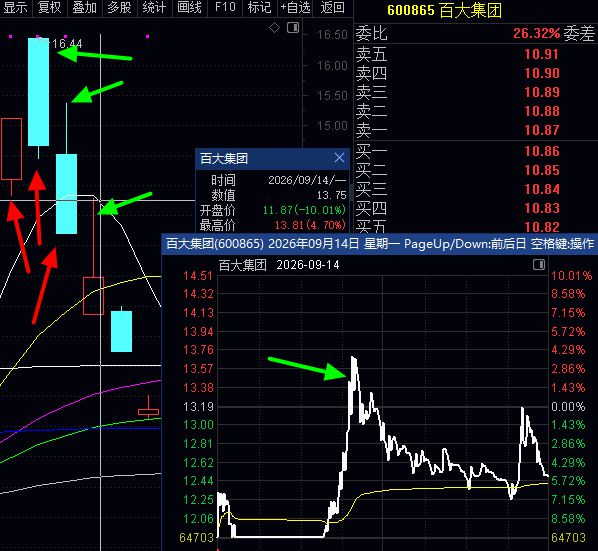
Task: Add stock via +自选 button
Action: (295, 8)
